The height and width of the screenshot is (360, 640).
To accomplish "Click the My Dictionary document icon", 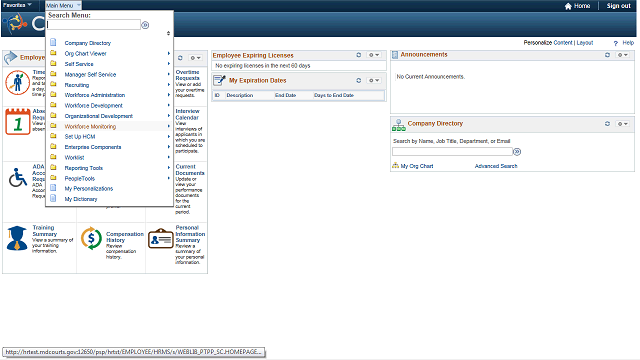I will (53, 198).
